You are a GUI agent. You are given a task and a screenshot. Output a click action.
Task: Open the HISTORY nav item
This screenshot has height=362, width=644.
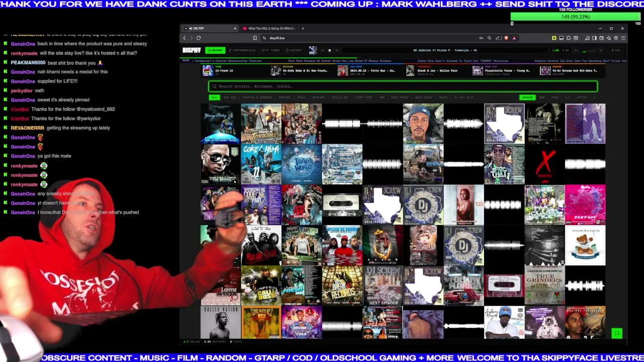coord(294,50)
